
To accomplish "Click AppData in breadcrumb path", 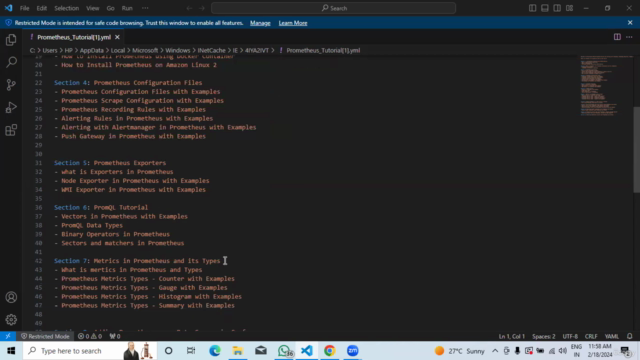I will (x=91, y=50).
